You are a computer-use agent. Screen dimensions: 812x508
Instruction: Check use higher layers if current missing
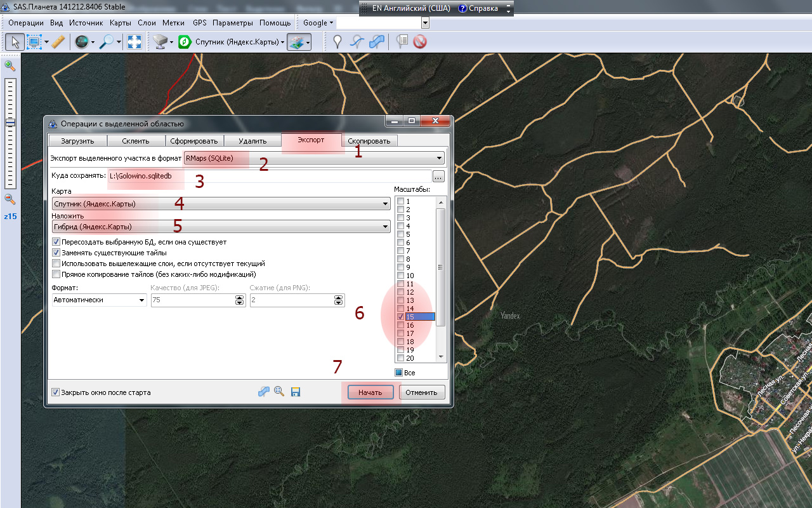point(56,264)
